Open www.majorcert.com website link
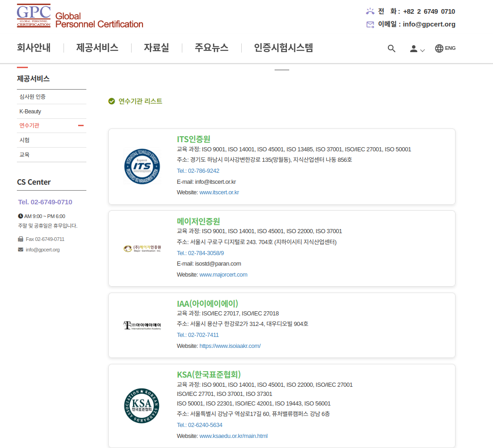The image size is (493, 448). [223, 275]
